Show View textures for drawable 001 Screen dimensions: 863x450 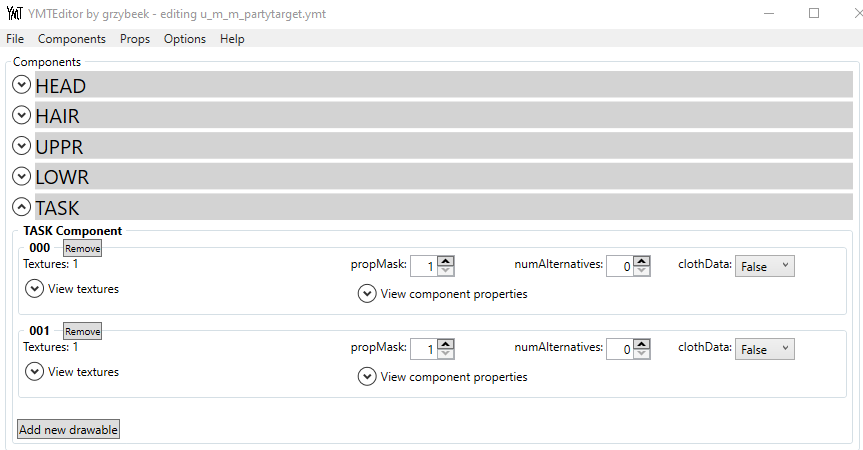point(35,372)
